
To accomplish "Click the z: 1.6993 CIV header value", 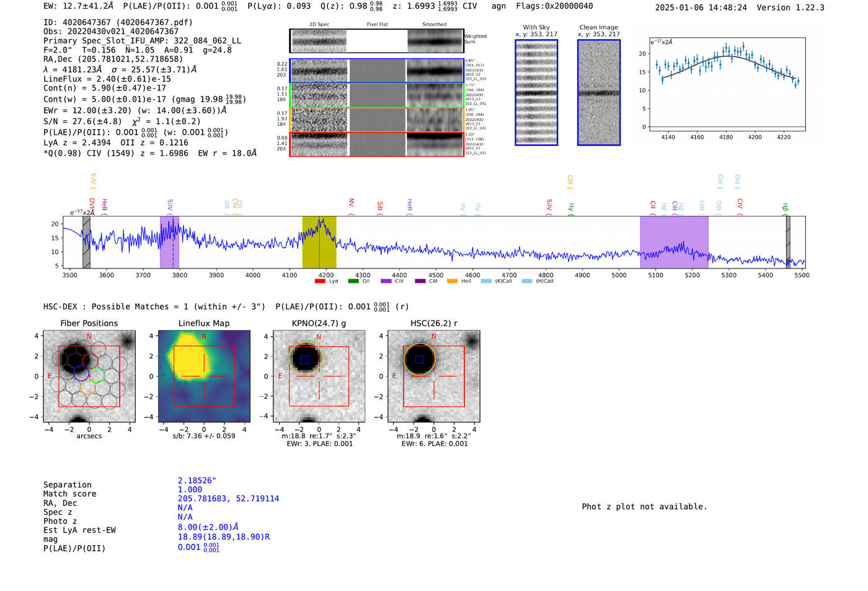I will 435,6.
